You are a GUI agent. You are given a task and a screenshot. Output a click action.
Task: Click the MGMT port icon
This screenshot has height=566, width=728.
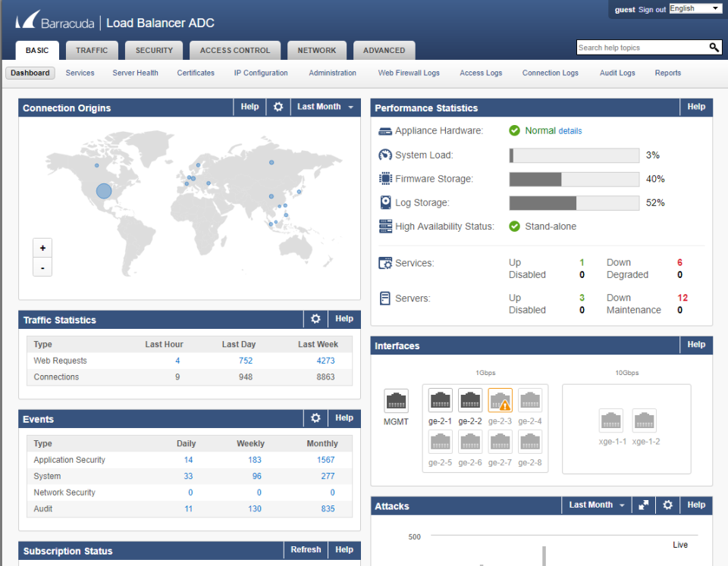pos(396,400)
